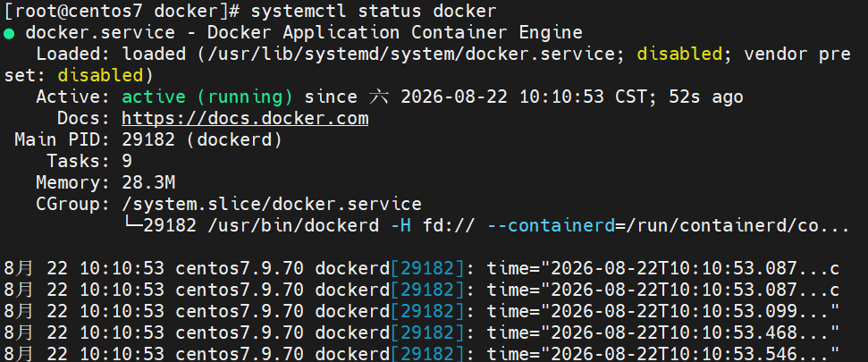Viewport: 868px width, 362px height.
Task: Click the prompt '[root@centos7 docker]#'
Action: point(122,11)
